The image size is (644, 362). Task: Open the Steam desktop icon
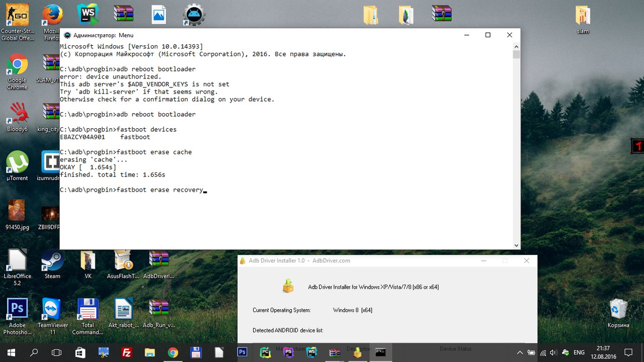pyautogui.click(x=52, y=260)
